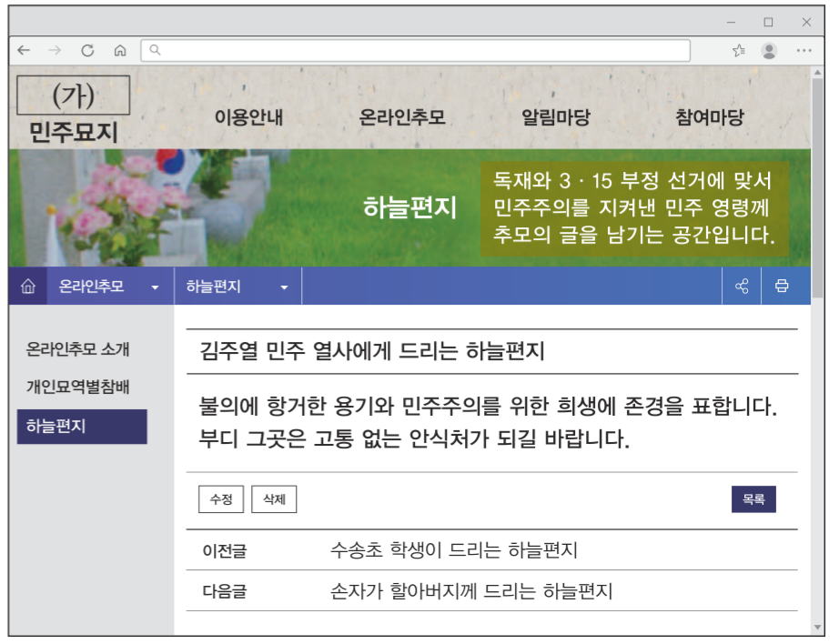Share the page using the share icon
Image resolution: width=839 pixels, height=644 pixels.
pyautogui.click(x=742, y=287)
